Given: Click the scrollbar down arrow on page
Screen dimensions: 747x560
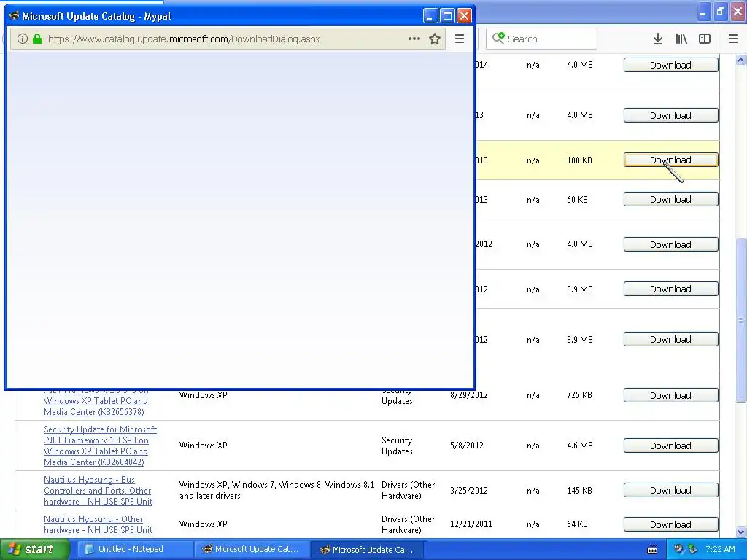Looking at the screenshot, I should [740, 532].
